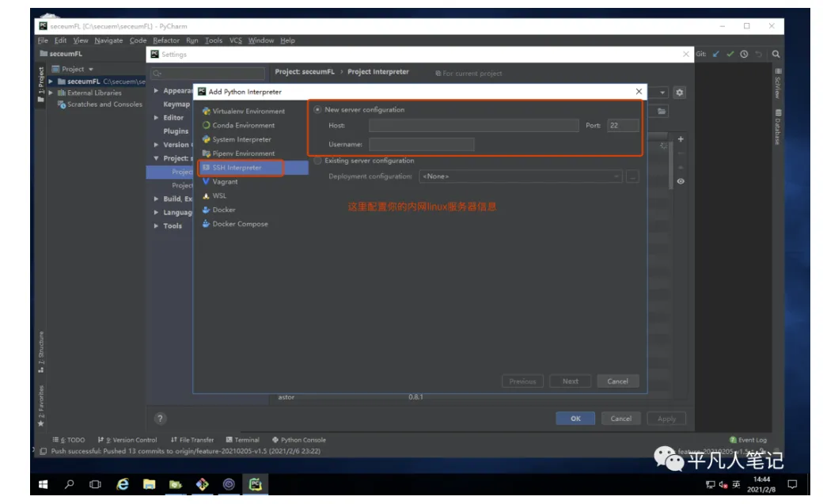This screenshot has width=823, height=504.
Task: Expand Editor settings category
Action: 156,118
